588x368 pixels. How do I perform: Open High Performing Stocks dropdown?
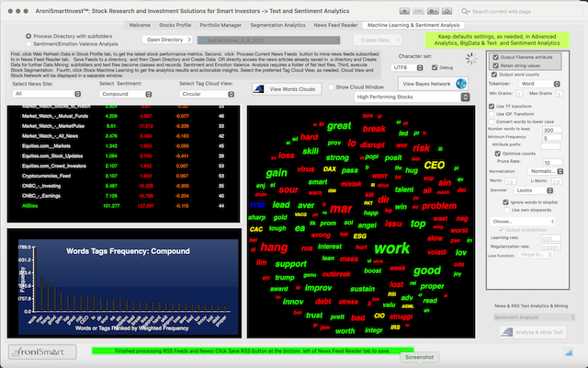[412, 97]
